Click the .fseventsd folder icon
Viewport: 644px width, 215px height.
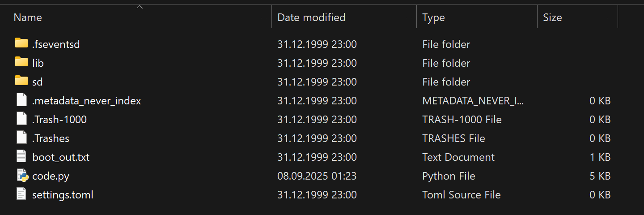[x=21, y=43]
